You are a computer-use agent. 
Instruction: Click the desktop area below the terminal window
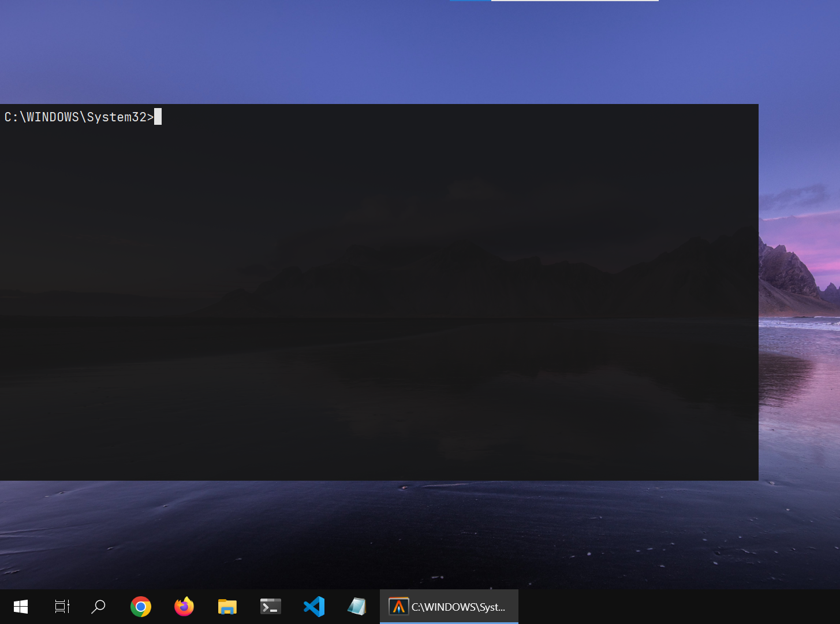coord(375,532)
